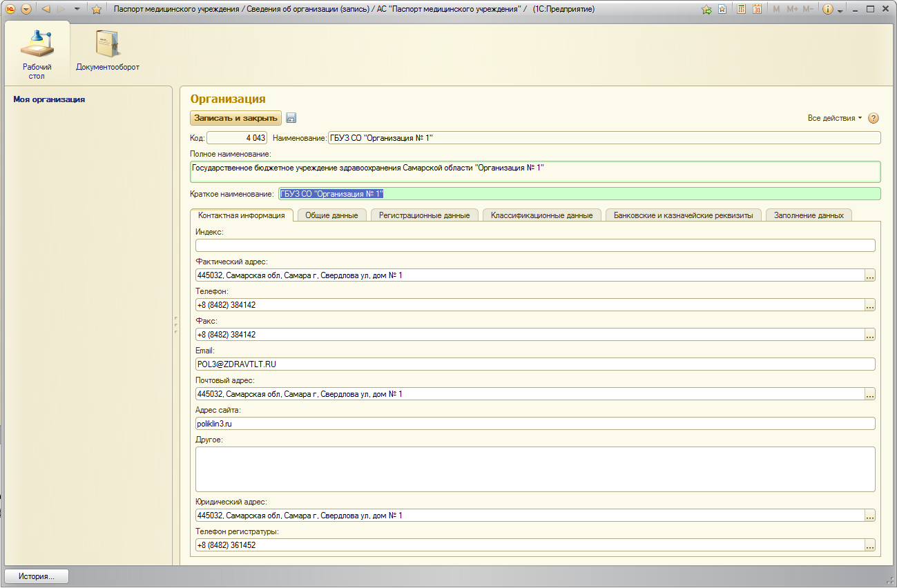Click the help question mark icon
This screenshot has width=897, height=588.
(873, 118)
